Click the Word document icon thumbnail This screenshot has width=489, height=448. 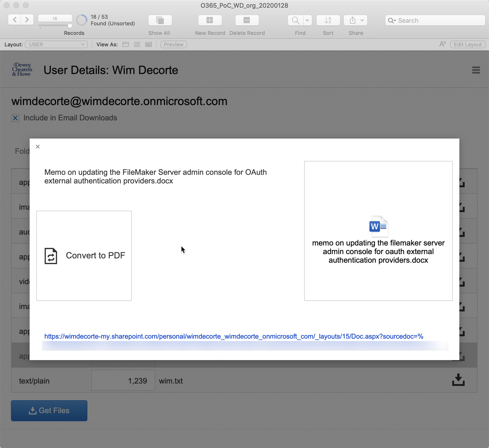pyautogui.click(x=379, y=226)
